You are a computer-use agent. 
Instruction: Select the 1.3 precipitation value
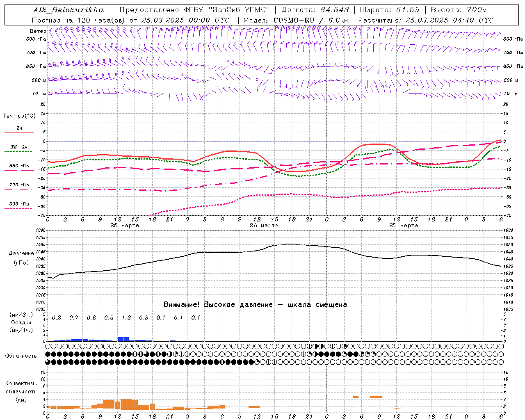[x=126, y=318]
